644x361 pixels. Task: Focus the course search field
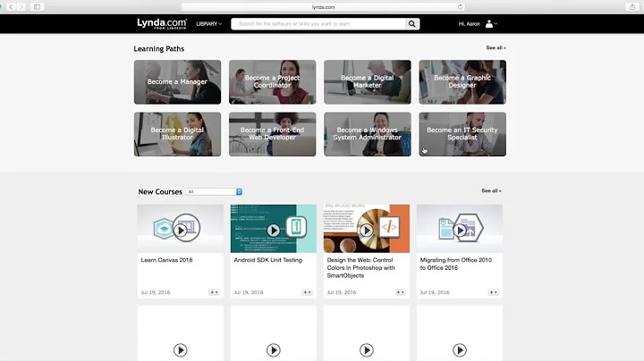pos(318,24)
